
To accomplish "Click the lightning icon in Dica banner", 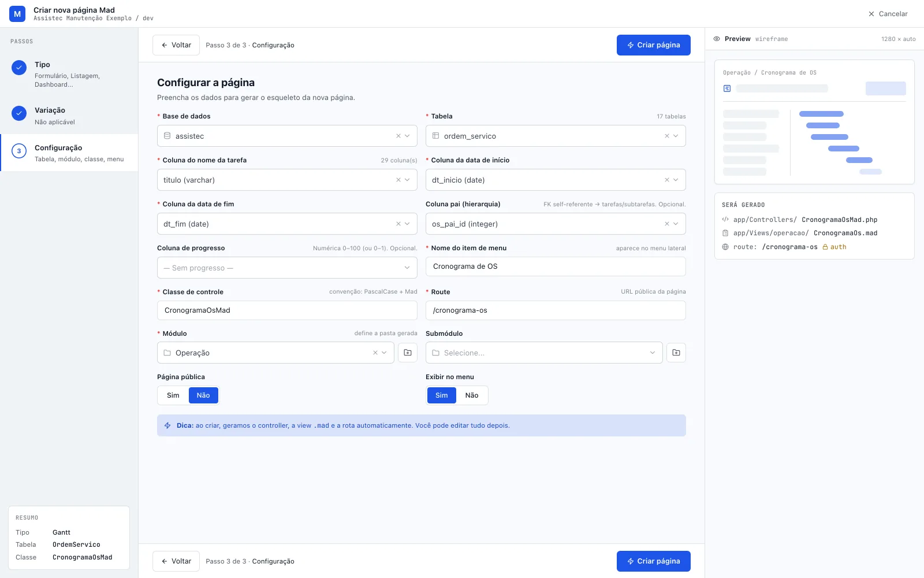I will (x=167, y=425).
